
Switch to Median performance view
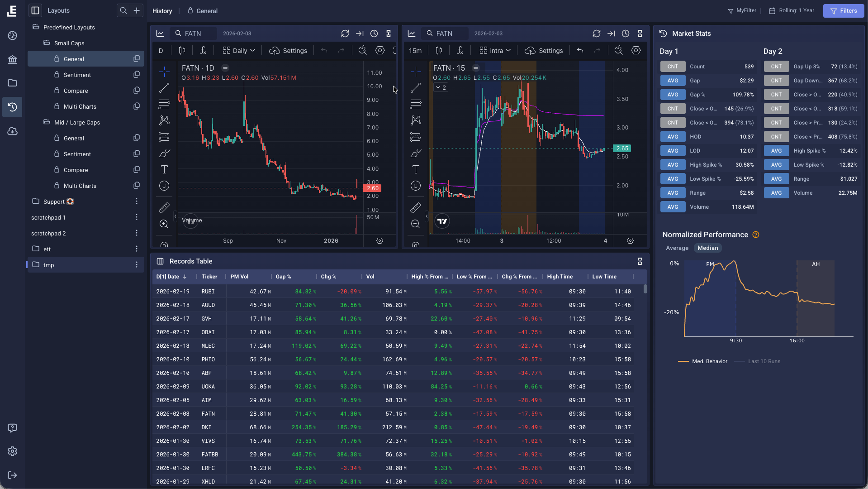[707, 248]
